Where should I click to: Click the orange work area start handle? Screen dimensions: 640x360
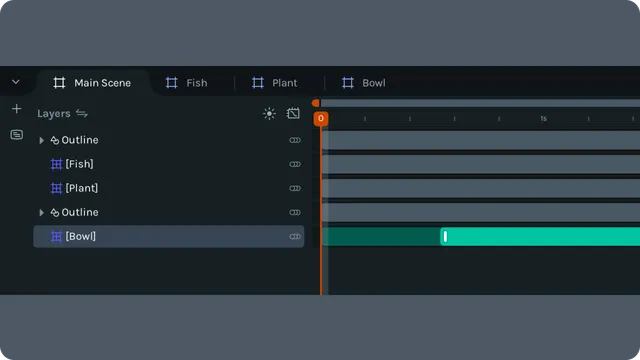pyautogui.click(x=316, y=103)
